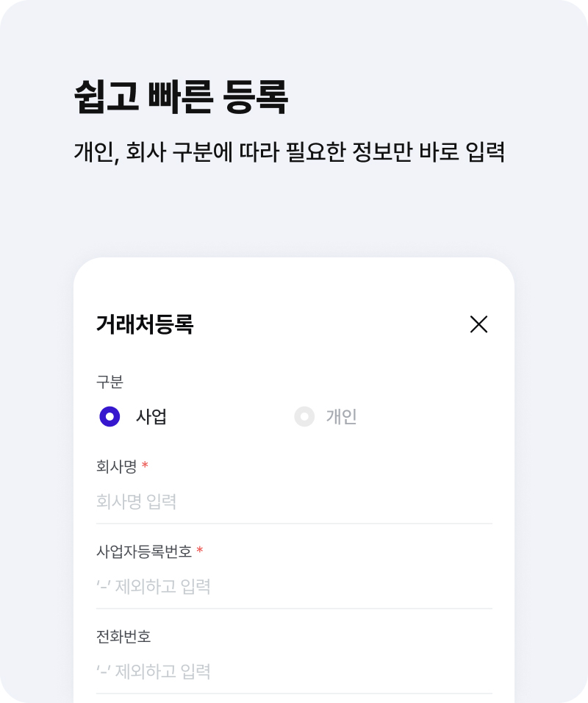This screenshot has width=588, height=703.
Task: Click the 거래처등록 dialog title
Action: [x=145, y=324]
